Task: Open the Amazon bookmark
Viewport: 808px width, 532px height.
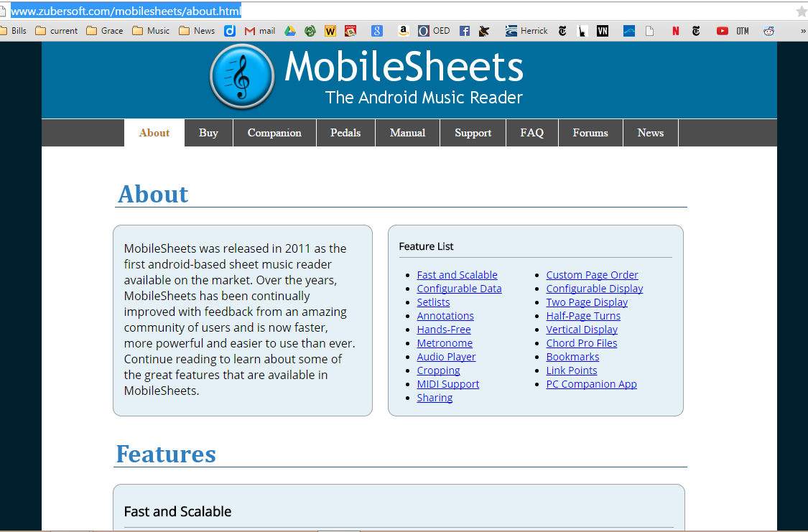Action: (x=404, y=31)
